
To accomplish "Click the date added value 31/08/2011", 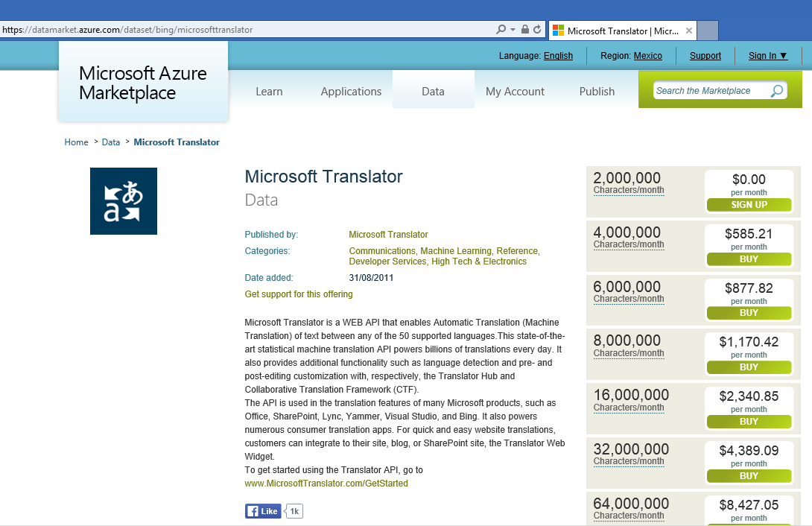I will pyautogui.click(x=371, y=277).
